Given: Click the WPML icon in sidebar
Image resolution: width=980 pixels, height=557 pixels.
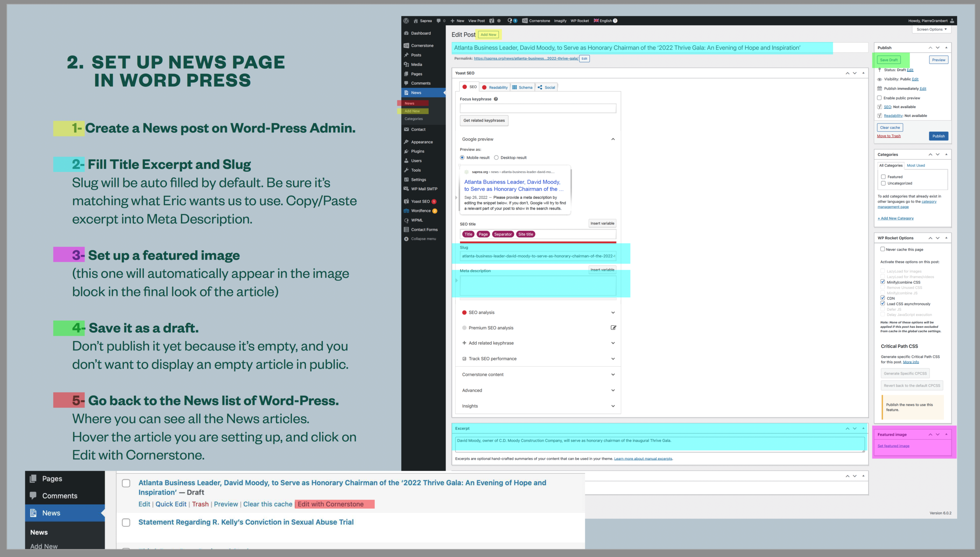Looking at the screenshot, I should 406,220.
